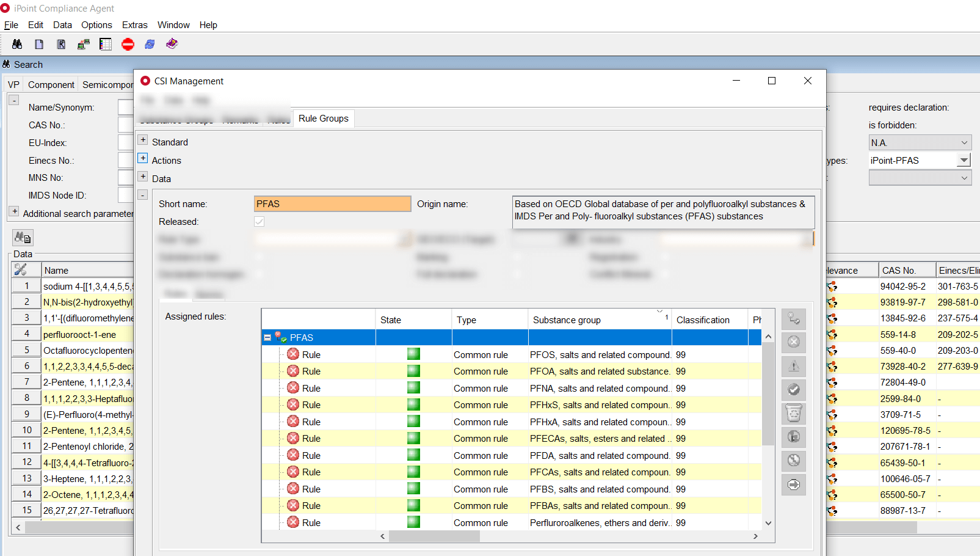Viewport: 980px width, 556px height.
Task: Open the N.A. forbidden dropdown
Action: coord(964,143)
